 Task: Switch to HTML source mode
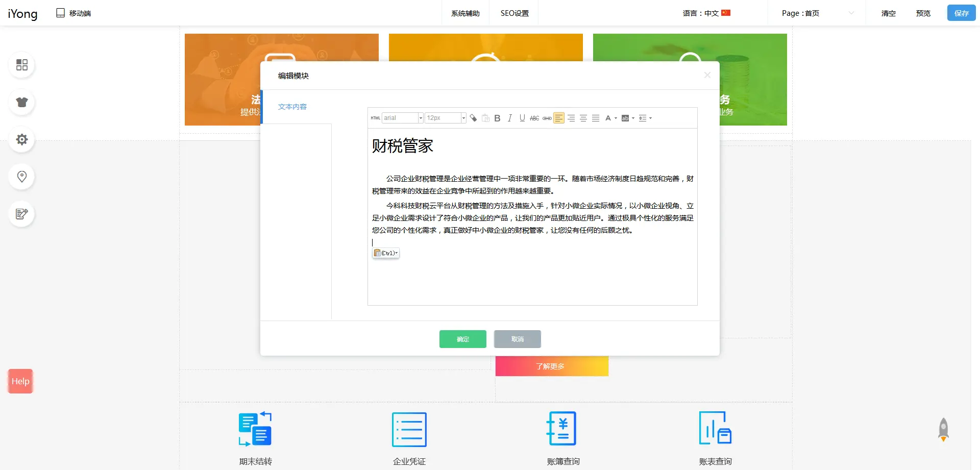[375, 118]
